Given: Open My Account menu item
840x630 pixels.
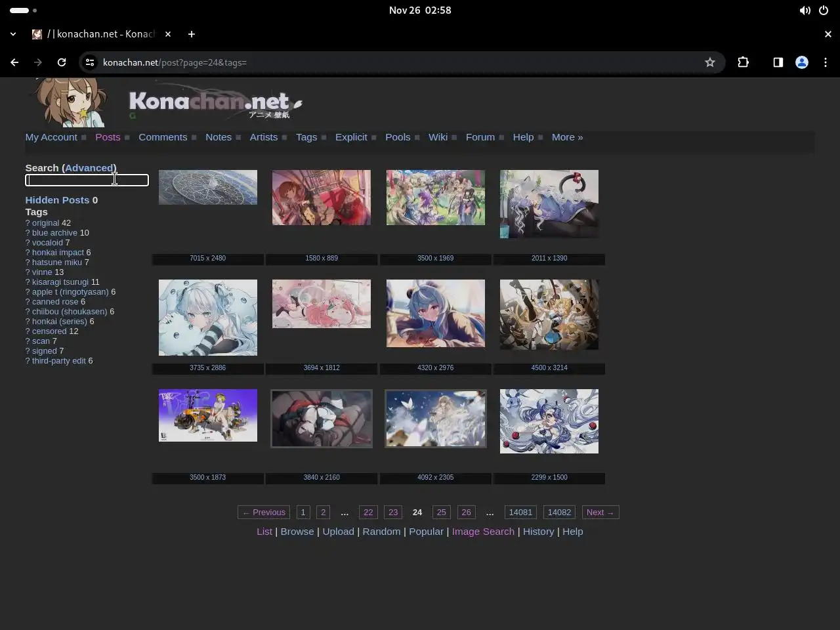Looking at the screenshot, I should pyautogui.click(x=51, y=137).
